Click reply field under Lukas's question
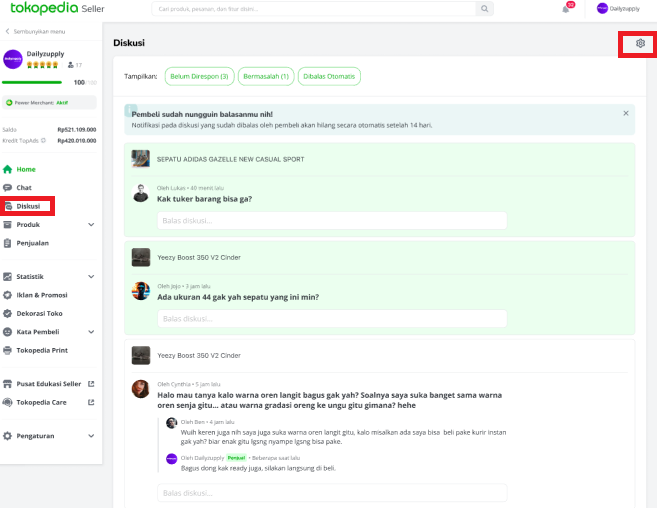 (x=332, y=220)
